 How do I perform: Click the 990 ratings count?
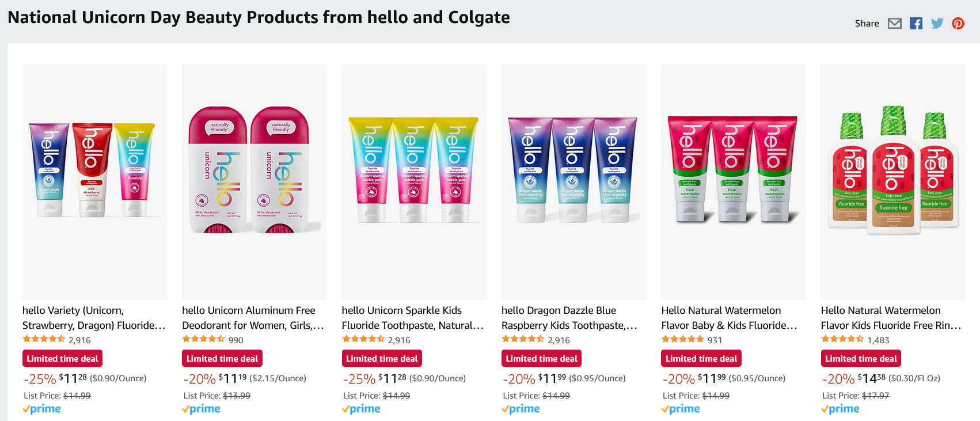(235, 340)
